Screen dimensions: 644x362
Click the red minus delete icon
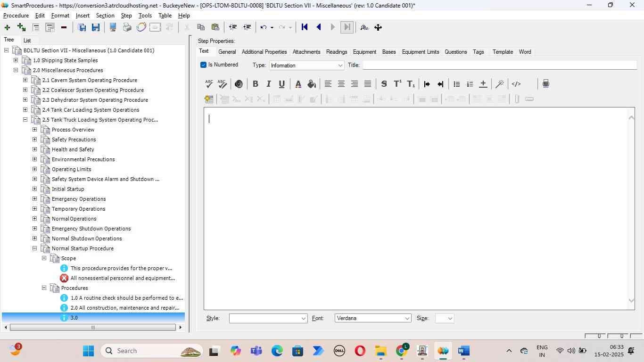(x=64, y=27)
